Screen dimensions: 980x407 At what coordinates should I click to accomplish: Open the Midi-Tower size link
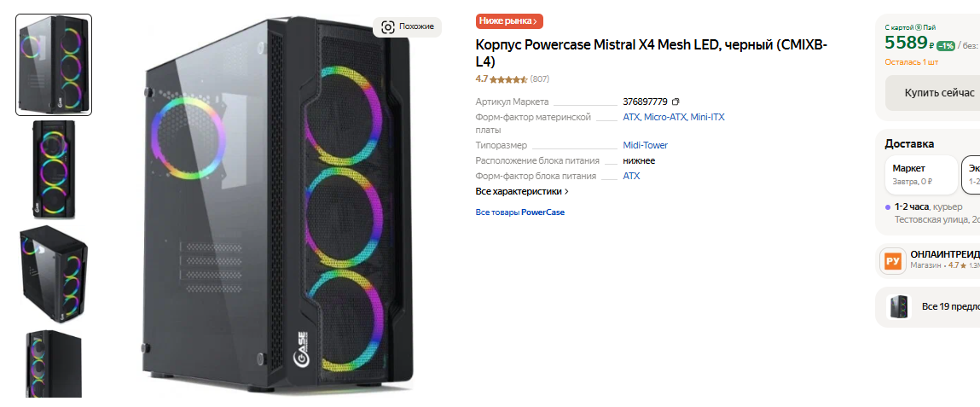click(x=645, y=145)
